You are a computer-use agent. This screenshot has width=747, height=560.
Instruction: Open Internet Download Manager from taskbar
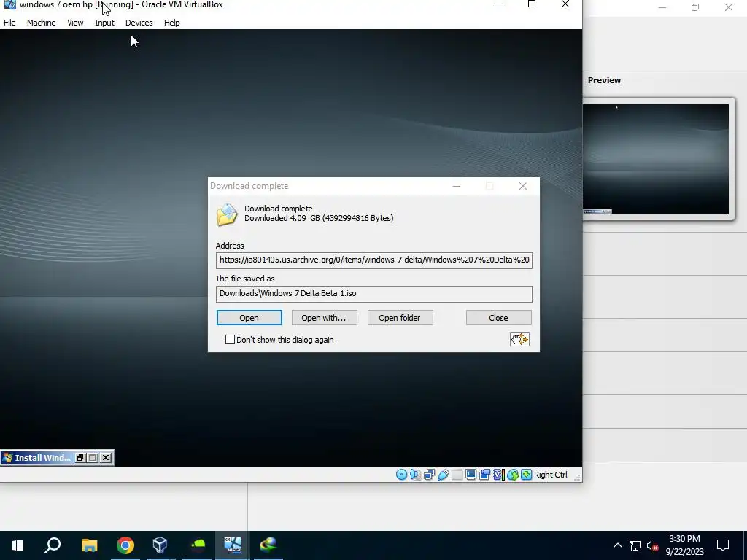(x=268, y=545)
